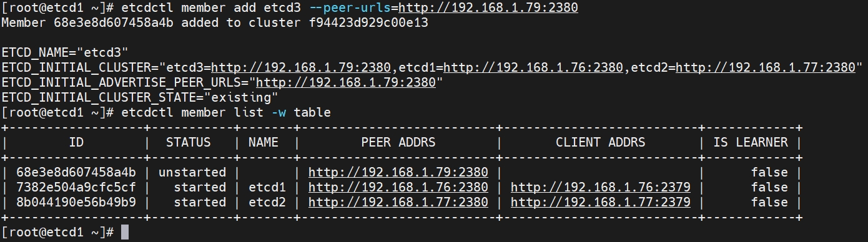Click the peer-urls link in the add command
Image resolution: width=868 pixels, height=242 pixels.
coord(488,7)
